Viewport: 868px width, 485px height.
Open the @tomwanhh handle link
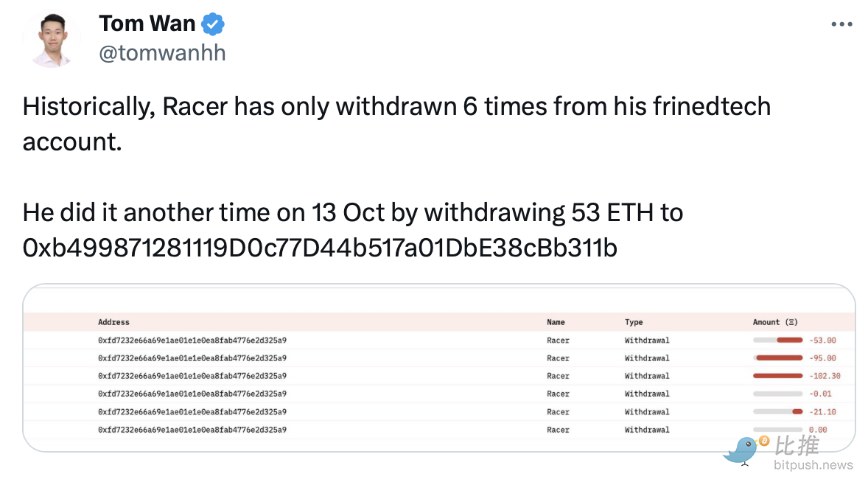[162, 53]
